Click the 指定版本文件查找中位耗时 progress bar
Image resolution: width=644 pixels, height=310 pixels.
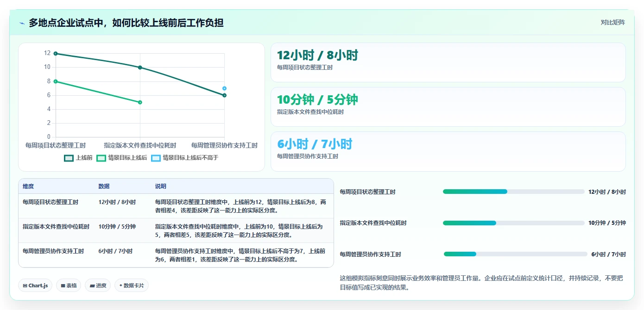pyautogui.click(x=514, y=223)
